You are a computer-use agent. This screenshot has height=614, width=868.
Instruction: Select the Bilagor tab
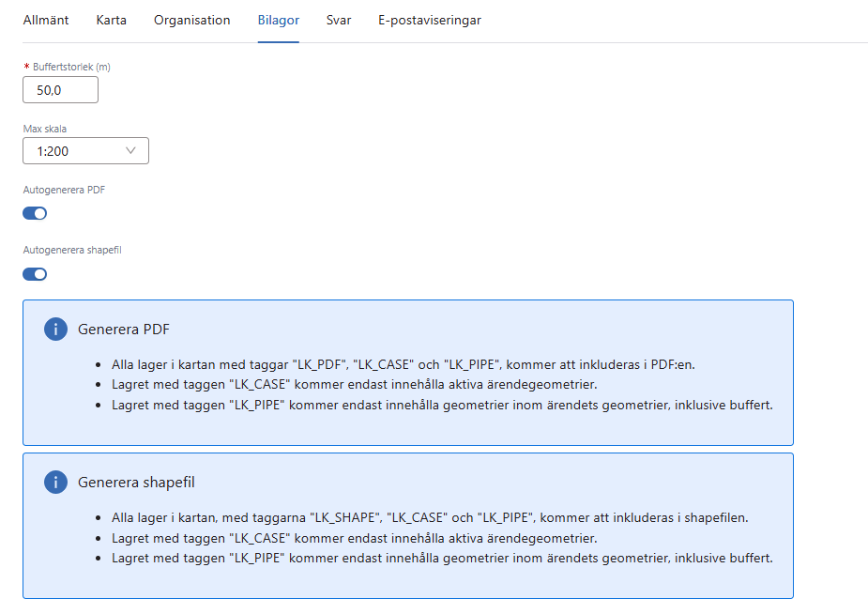(278, 20)
